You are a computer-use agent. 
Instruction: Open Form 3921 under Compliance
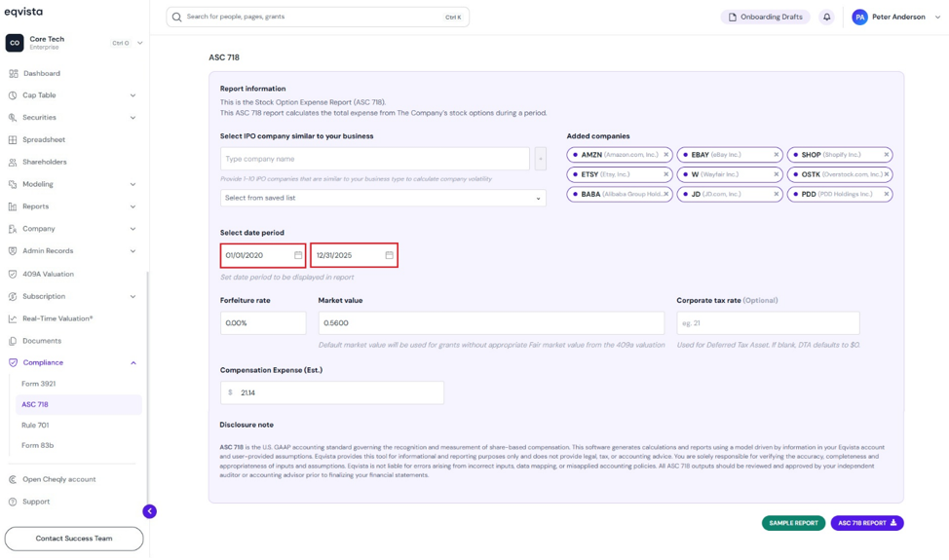tap(38, 384)
